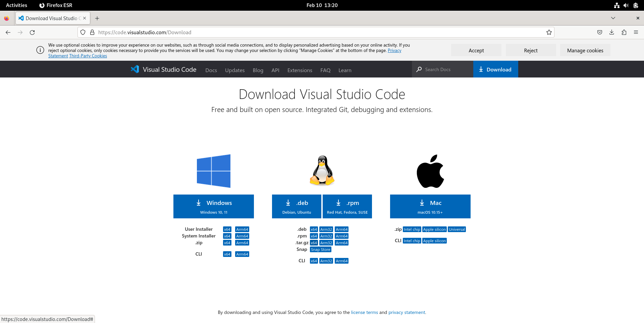Screen dimensions: 644x323
Task: Open the Privacy Statement link in cookie banner
Action: pos(394,50)
